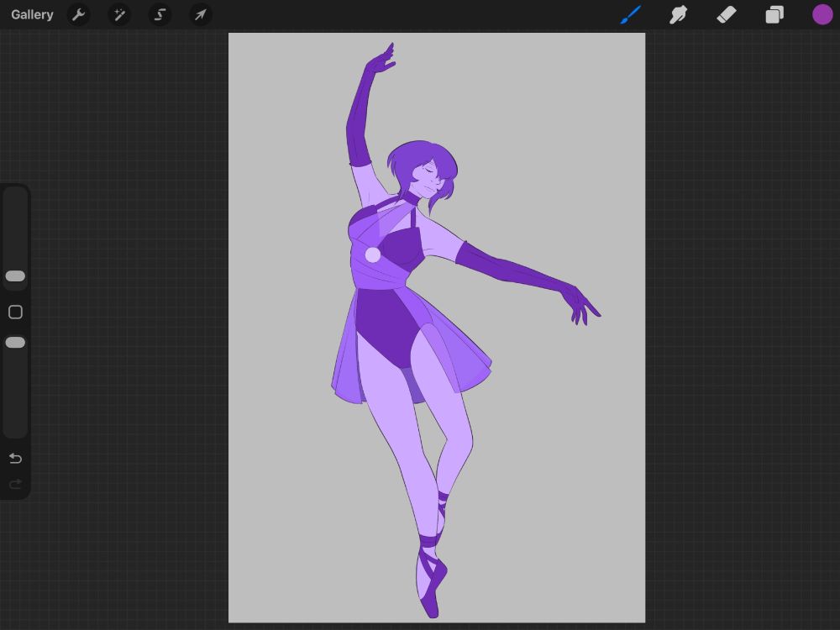840x630 pixels.
Task: Select the Smudge tool
Action: click(x=678, y=14)
